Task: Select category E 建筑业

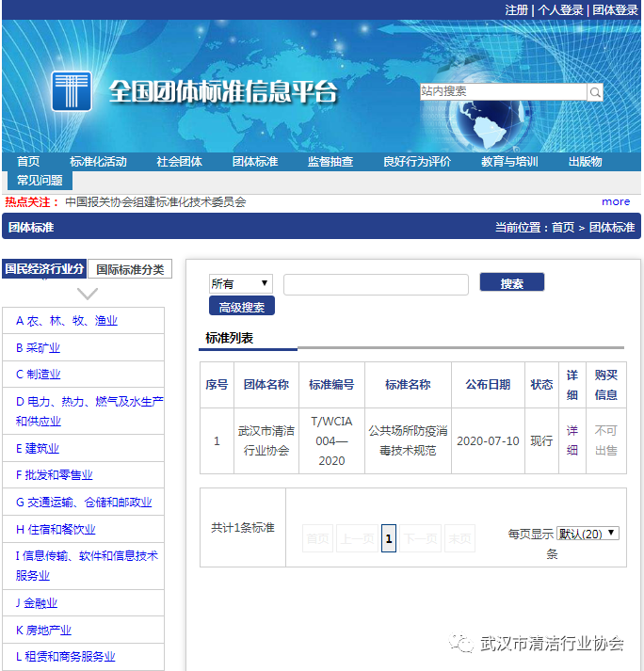Action: 38,449
